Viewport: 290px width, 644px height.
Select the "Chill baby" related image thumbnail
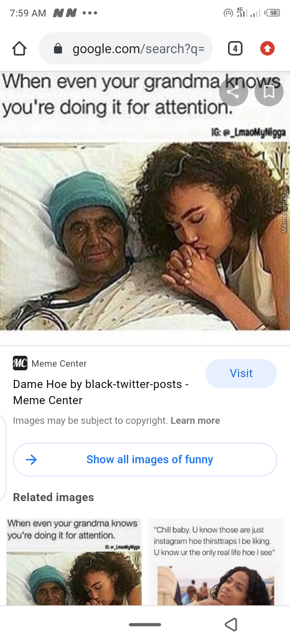[216, 562]
